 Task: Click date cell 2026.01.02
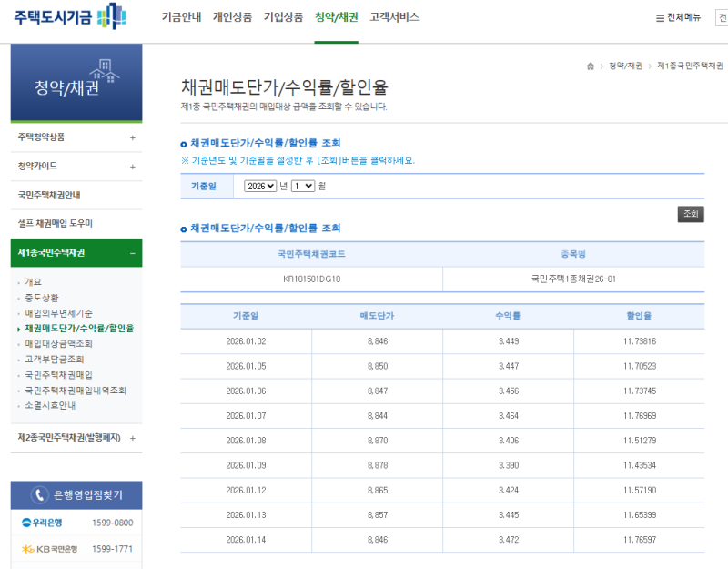pyautogui.click(x=246, y=341)
